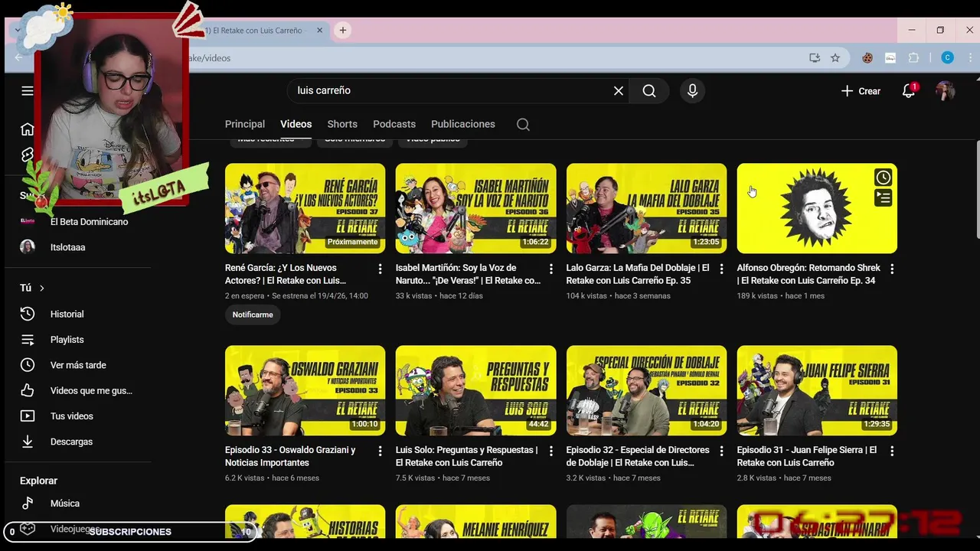The height and width of the screenshot is (551, 980).
Task: Open Luis Solo Preguntas y Respuestas title
Action: point(467,456)
